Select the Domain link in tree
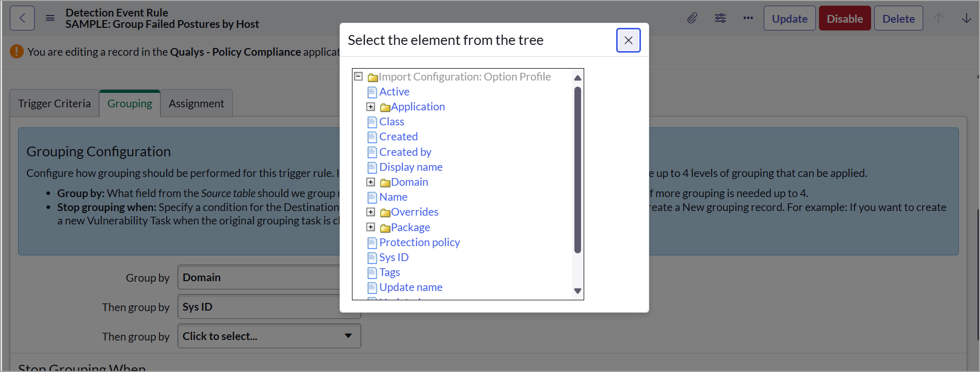Image resolution: width=980 pixels, height=372 pixels. (410, 182)
